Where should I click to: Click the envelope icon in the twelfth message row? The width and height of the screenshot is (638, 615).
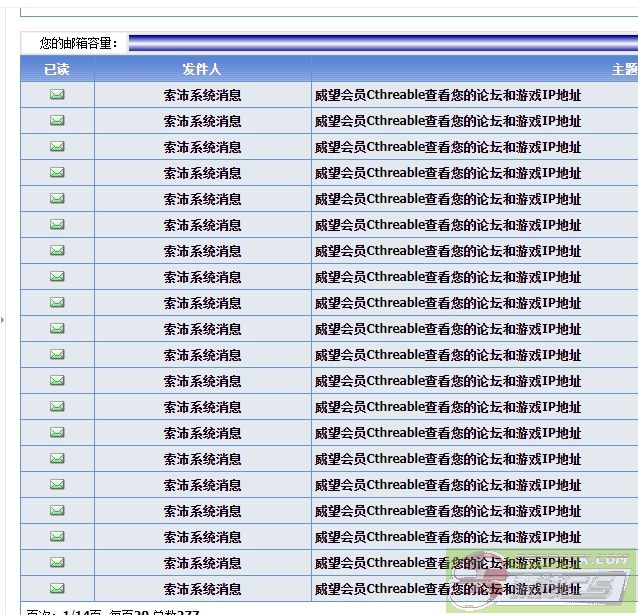click(x=57, y=381)
